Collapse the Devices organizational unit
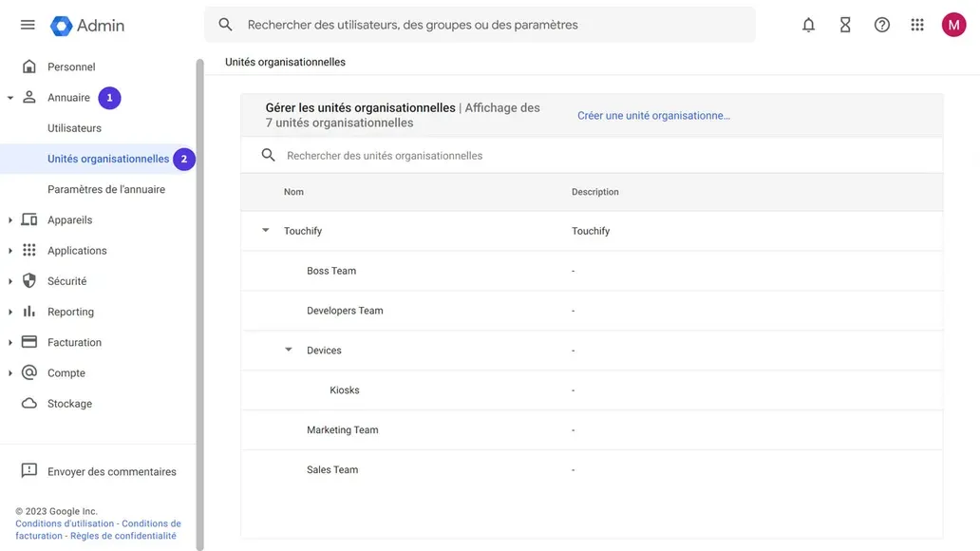 [289, 349]
